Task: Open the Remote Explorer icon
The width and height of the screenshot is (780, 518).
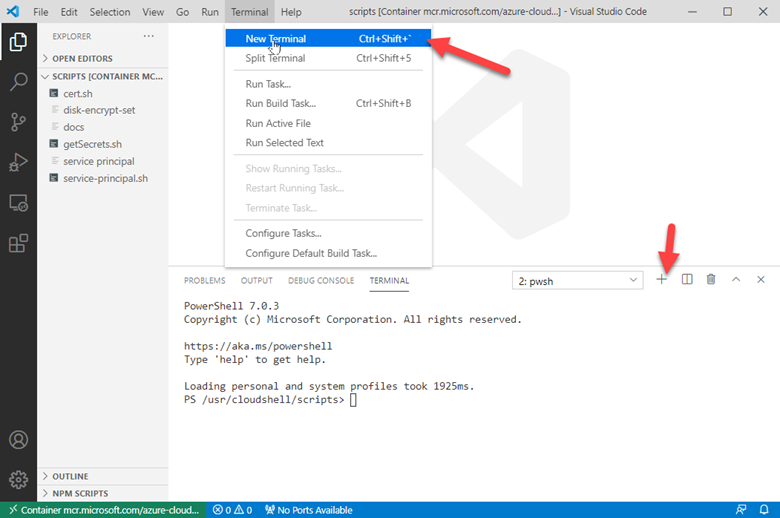Action: (18, 203)
